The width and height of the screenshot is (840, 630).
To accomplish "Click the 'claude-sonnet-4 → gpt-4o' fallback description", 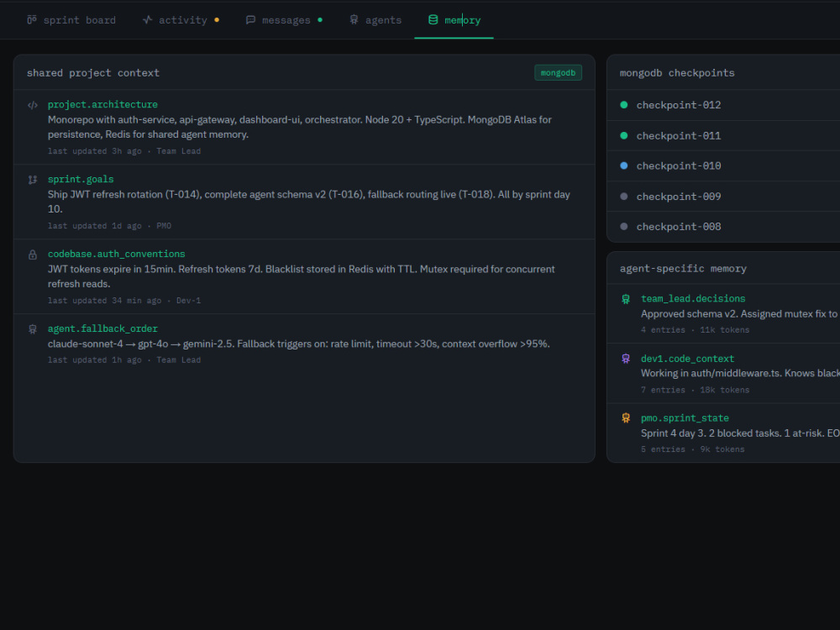I will (299, 344).
